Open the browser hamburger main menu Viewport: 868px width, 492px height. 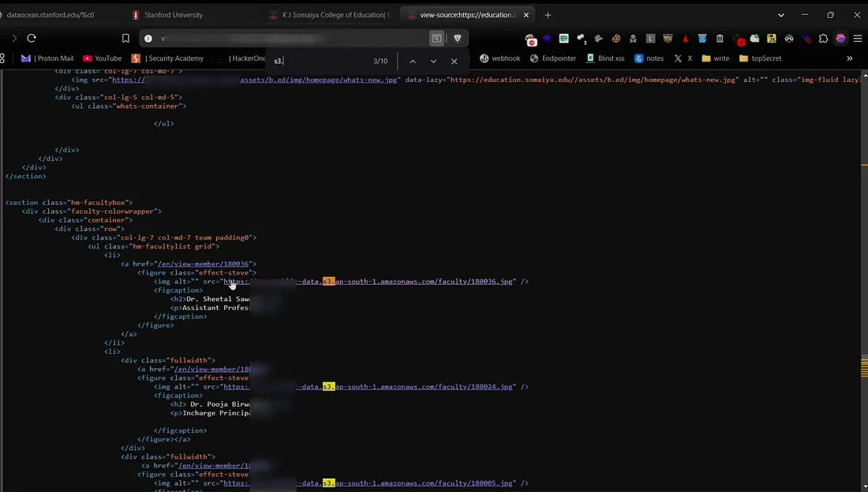[858, 38]
